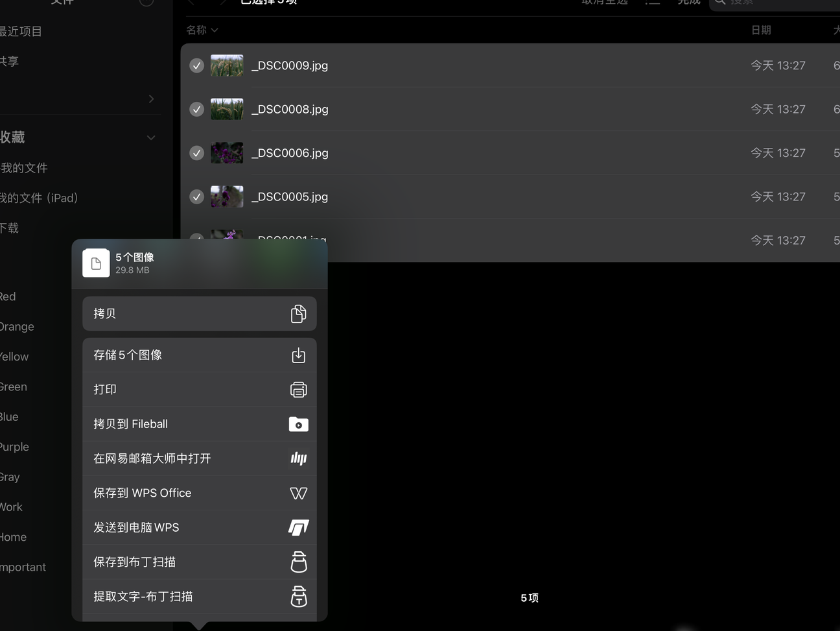The height and width of the screenshot is (631, 840).
Task: Click the 今天 13:27 date of _DSC0006.jpg
Action: point(778,153)
